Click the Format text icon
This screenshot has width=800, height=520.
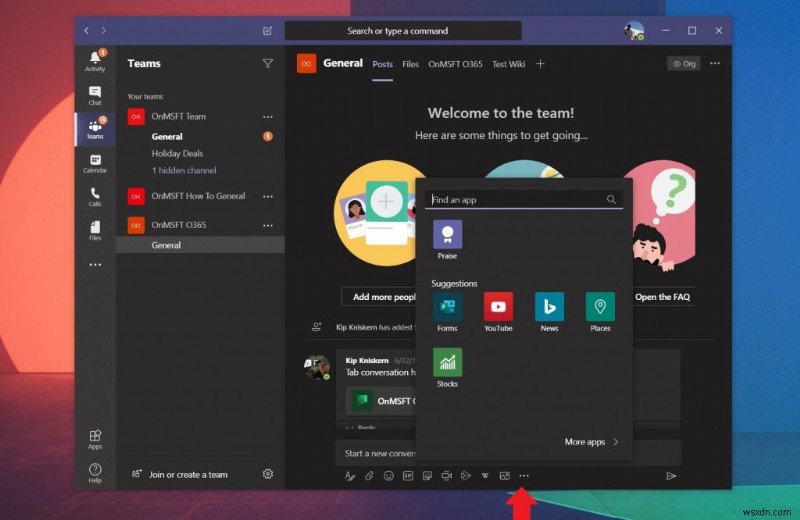tap(349, 476)
